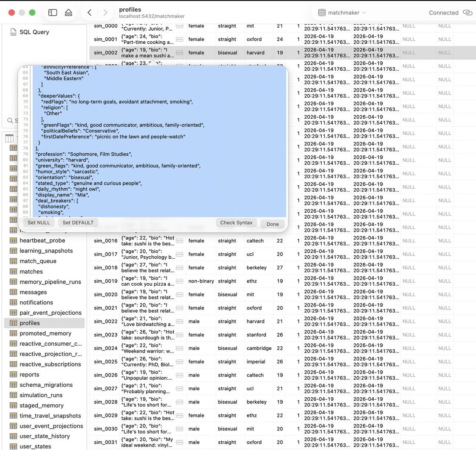Image resolution: width=476 pixels, height=450 pixels.
Task: Click the ellipsis expand button in sim_0001 row
Action: (x=180, y=39)
